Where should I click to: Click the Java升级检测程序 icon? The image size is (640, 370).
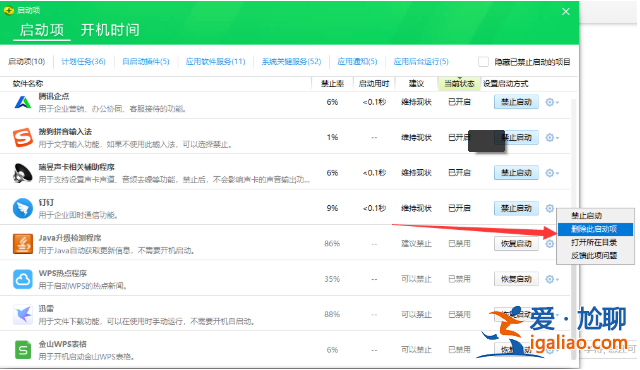tap(23, 244)
